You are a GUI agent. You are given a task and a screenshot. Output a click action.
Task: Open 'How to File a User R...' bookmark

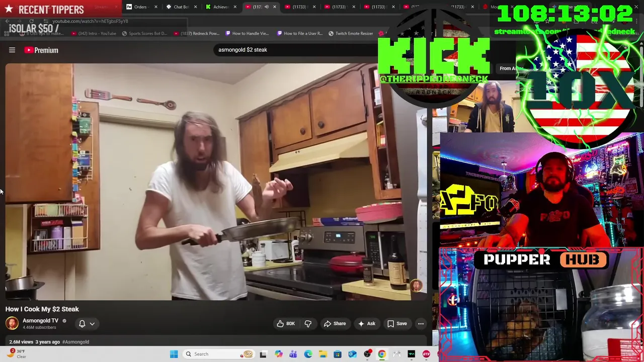click(299, 34)
